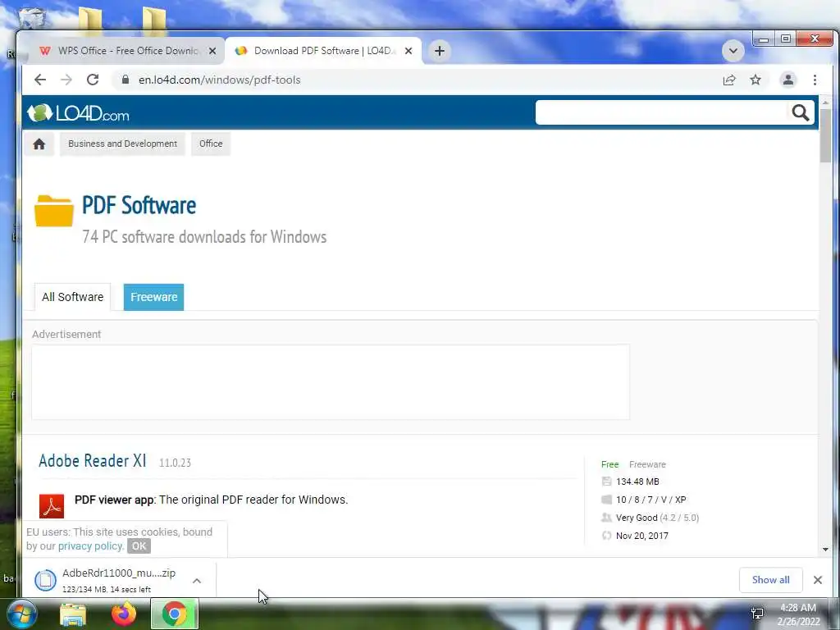
Task: Go to the home breadcrumb icon
Action: (x=39, y=144)
